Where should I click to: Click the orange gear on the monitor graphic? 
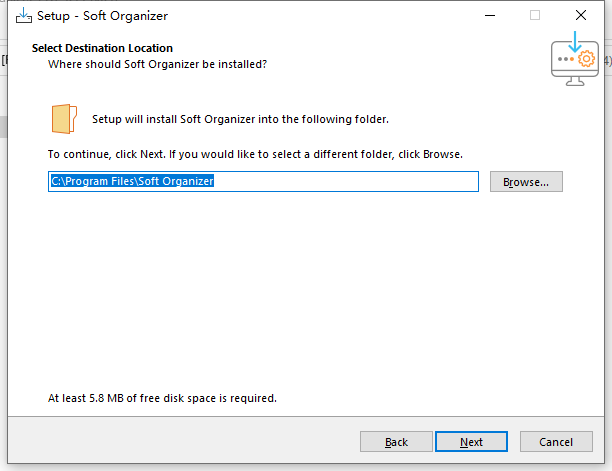[x=586, y=59]
